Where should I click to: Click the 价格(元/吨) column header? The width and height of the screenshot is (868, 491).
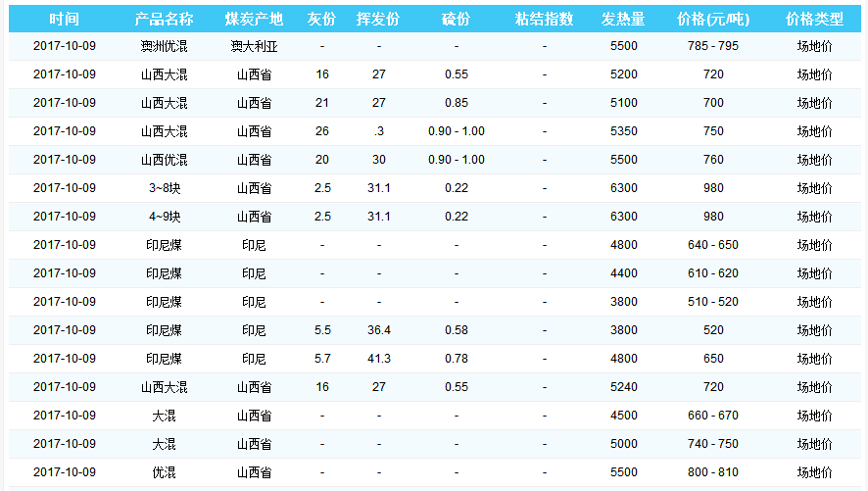tap(712, 20)
